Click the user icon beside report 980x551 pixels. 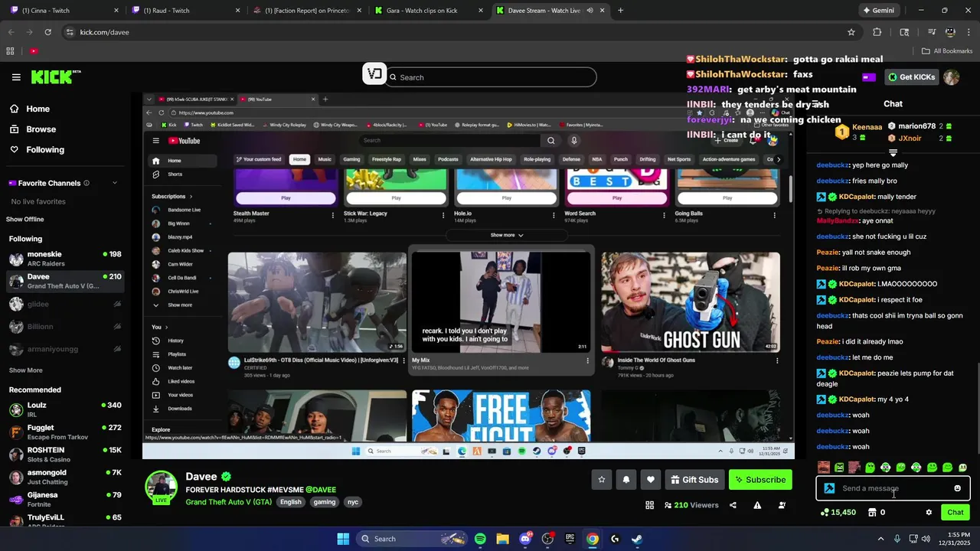(782, 505)
